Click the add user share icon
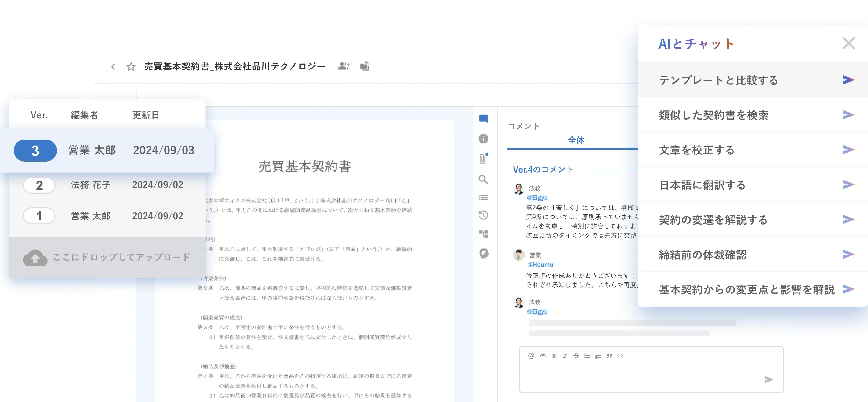 (x=344, y=66)
